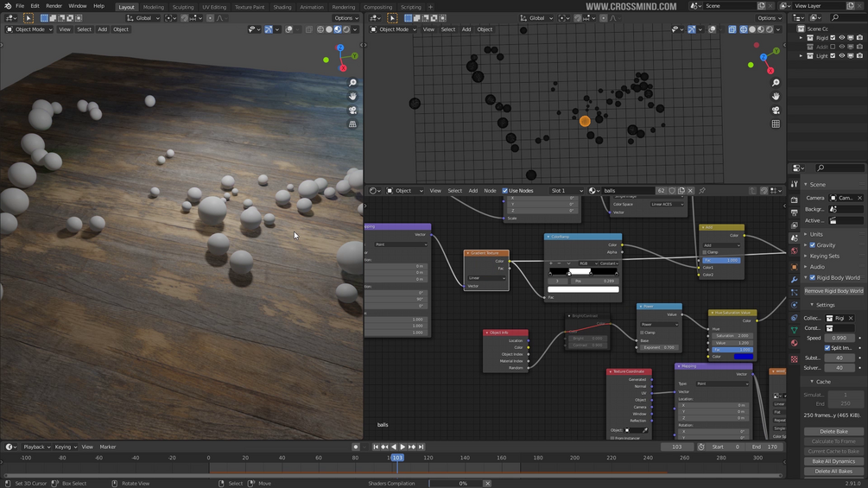Toggle Rigid Body World checkbox
This screenshot has height=488, width=868.
point(813,278)
